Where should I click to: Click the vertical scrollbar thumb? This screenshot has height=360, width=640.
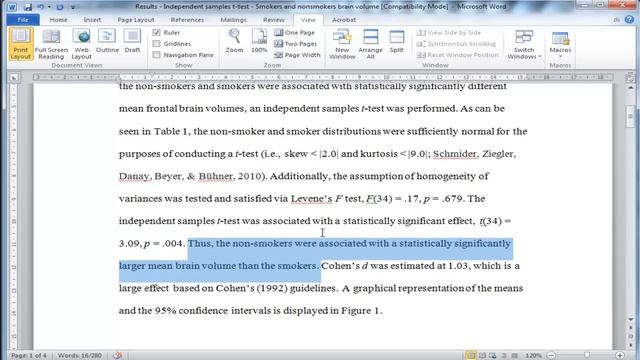point(631,116)
